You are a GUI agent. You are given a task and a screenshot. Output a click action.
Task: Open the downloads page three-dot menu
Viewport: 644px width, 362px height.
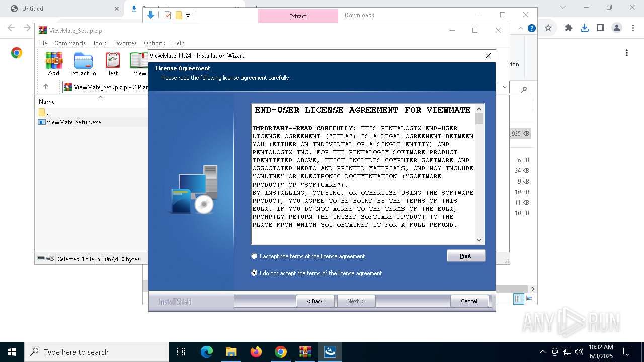(627, 53)
